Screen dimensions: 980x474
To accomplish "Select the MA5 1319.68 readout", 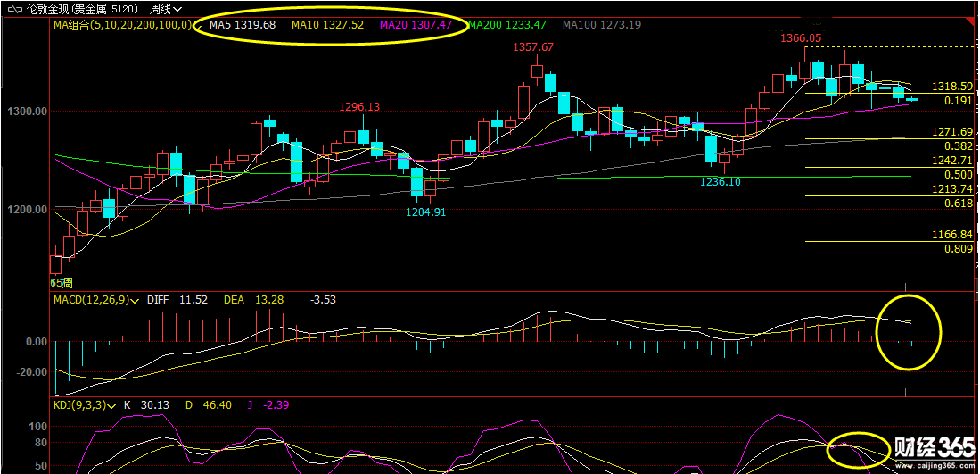I will pos(243,25).
